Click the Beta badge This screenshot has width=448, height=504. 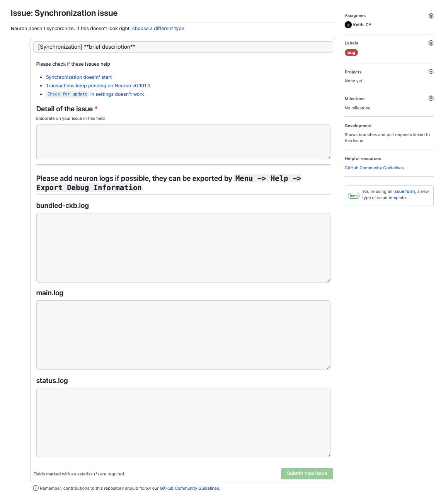[354, 196]
